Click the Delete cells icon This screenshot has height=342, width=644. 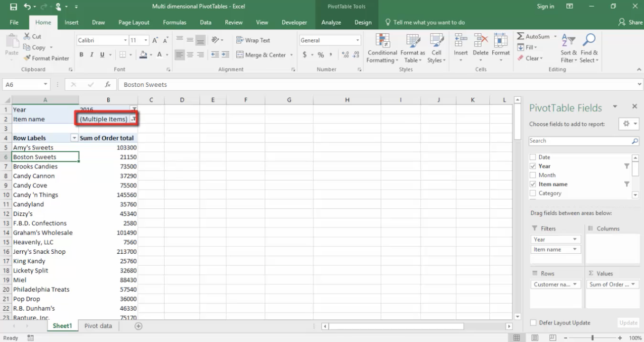coord(481,40)
